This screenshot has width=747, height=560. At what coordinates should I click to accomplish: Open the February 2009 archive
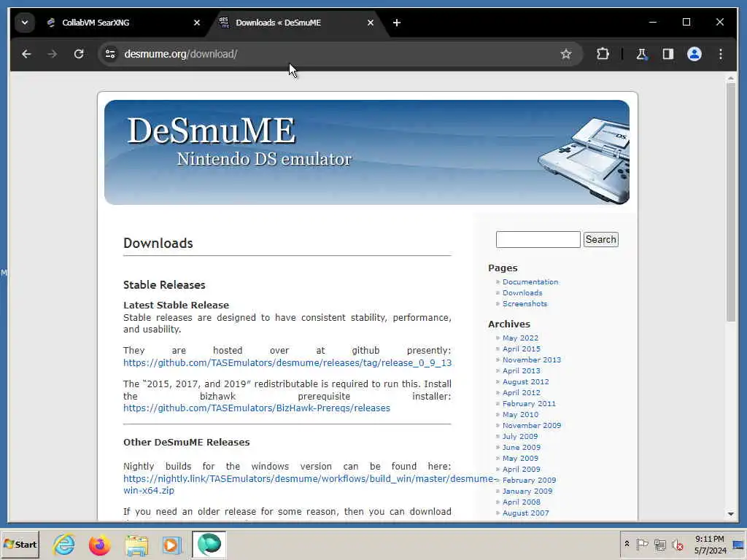530,481
